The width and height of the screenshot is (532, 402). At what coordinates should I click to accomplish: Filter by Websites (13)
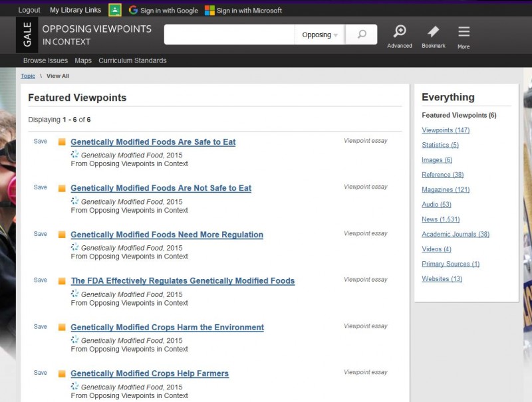[442, 279]
